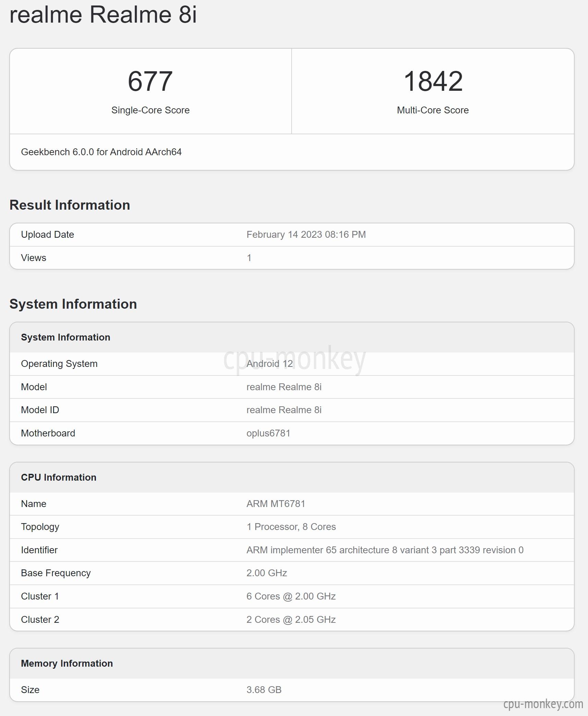Click the 'Model ID' row label
The width and height of the screenshot is (588, 716).
tap(40, 410)
